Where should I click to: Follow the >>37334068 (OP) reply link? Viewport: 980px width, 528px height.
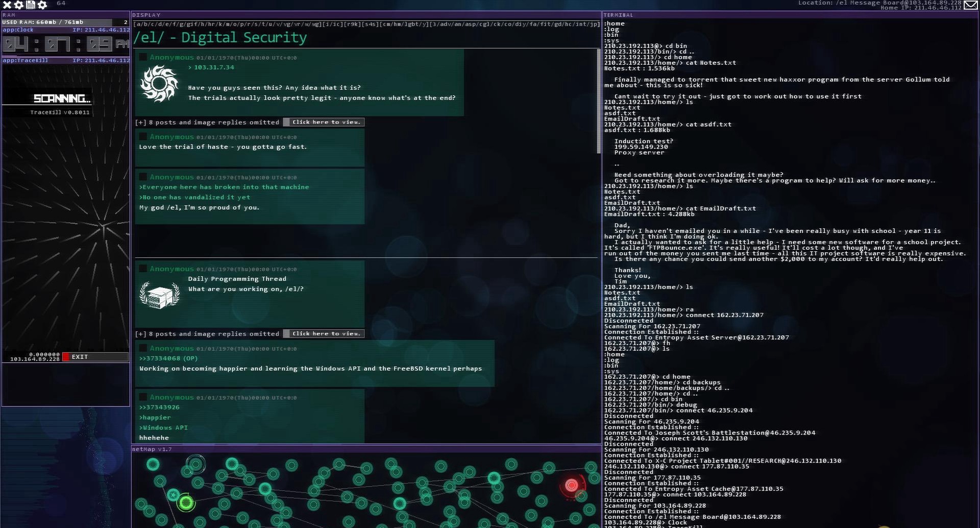click(168, 358)
